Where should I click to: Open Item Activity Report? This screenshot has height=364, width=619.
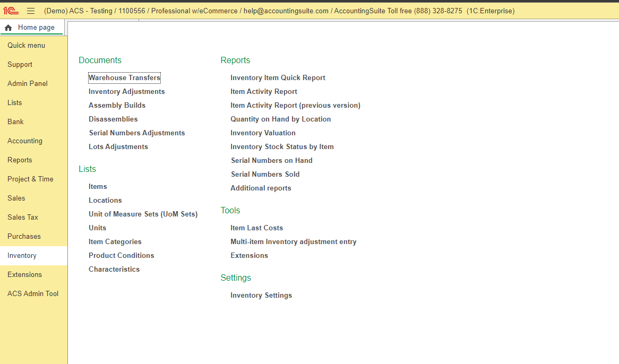point(264,91)
